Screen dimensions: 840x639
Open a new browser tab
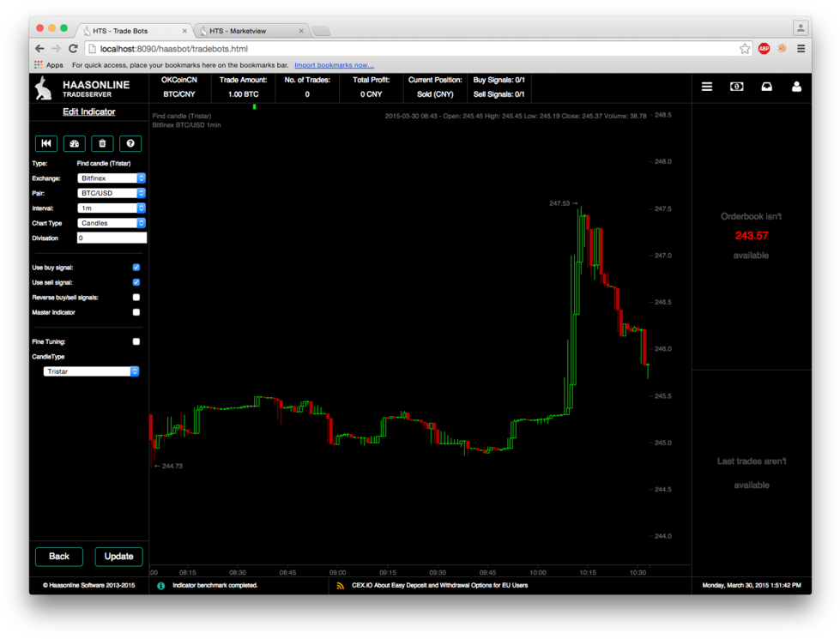(x=321, y=31)
